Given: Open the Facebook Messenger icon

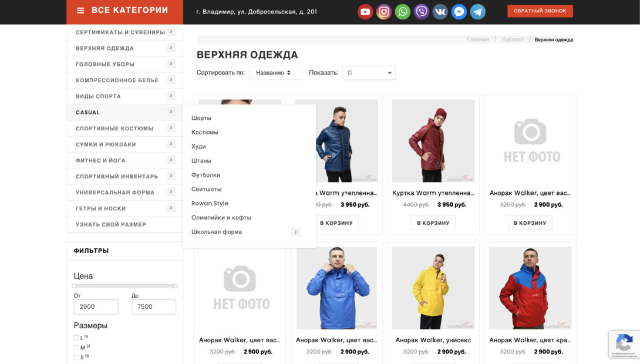Looking at the screenshot, I should (x=459, y=12).
